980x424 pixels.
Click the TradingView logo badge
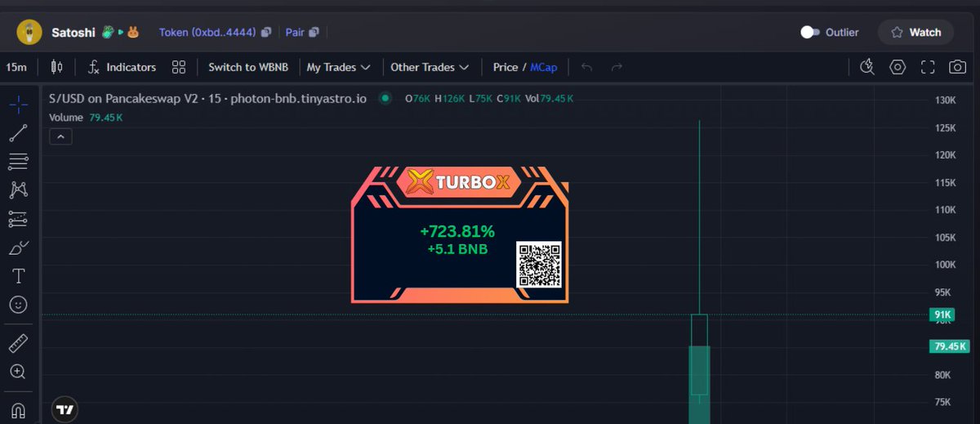click(x=65, y=409)
